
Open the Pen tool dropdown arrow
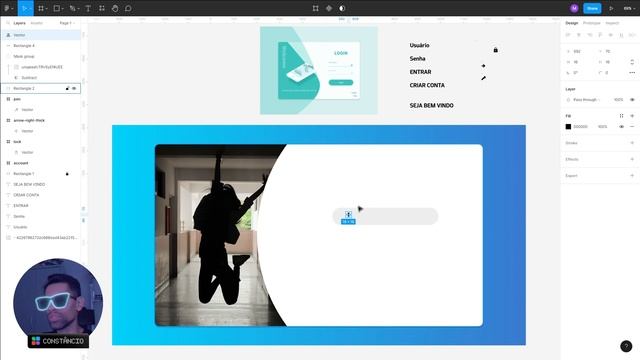(x=78, y=9)
